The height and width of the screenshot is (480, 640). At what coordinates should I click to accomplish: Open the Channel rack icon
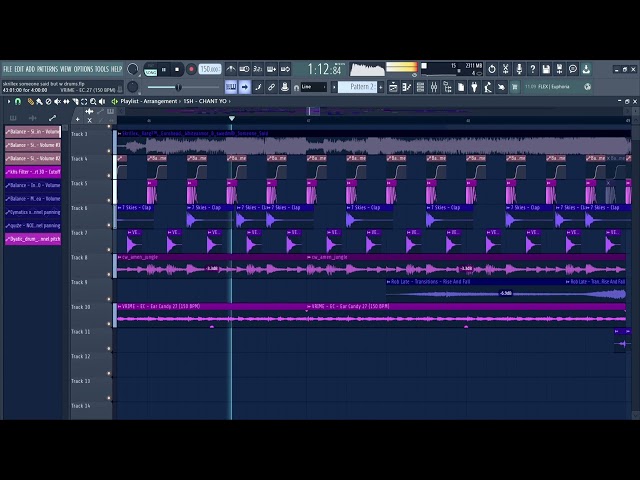420,87
